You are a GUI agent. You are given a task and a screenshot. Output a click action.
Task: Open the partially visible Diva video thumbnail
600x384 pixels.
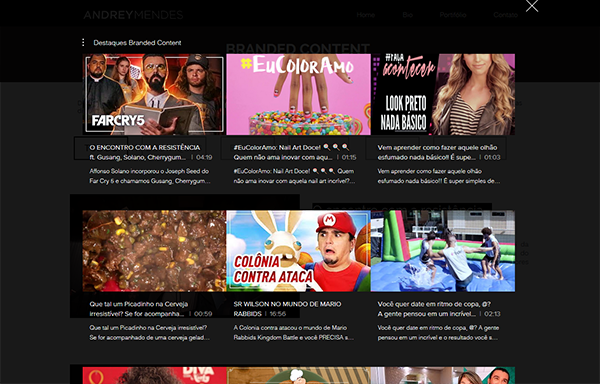click(x=154, y=375)
